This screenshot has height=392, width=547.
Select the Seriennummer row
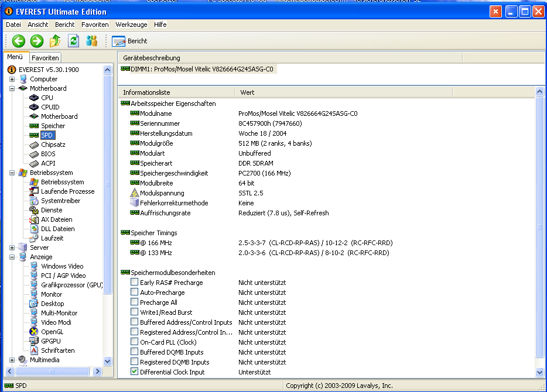pos(216,123)
